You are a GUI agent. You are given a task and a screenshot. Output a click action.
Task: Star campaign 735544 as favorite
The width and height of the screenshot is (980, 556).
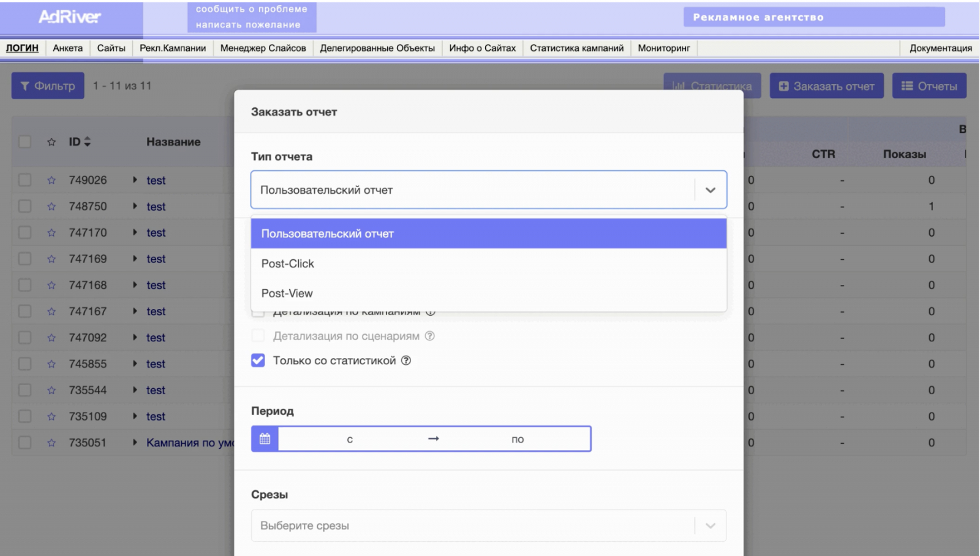click(51, 390)
